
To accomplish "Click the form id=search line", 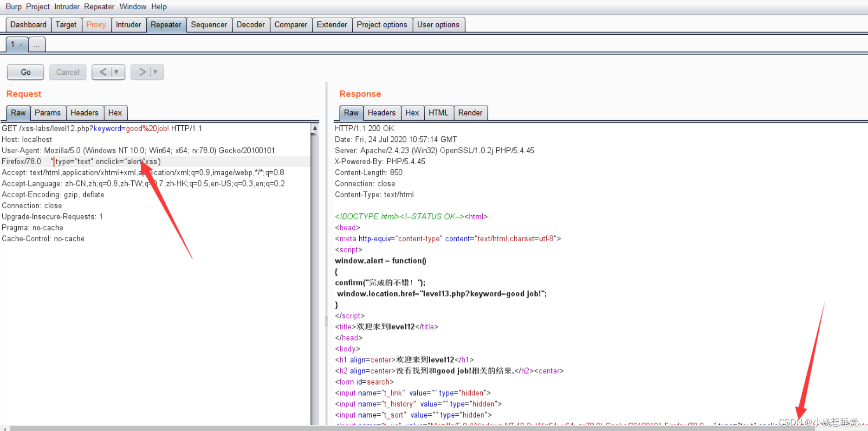I will click(x=364, y=382).
